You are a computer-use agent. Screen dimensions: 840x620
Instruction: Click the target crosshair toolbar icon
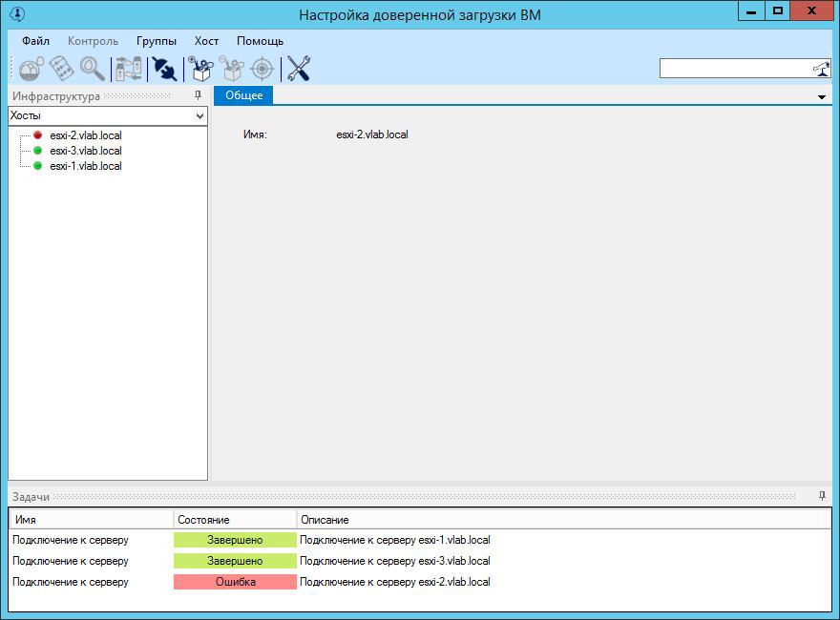pyautogui.click(x=262, y=69)
